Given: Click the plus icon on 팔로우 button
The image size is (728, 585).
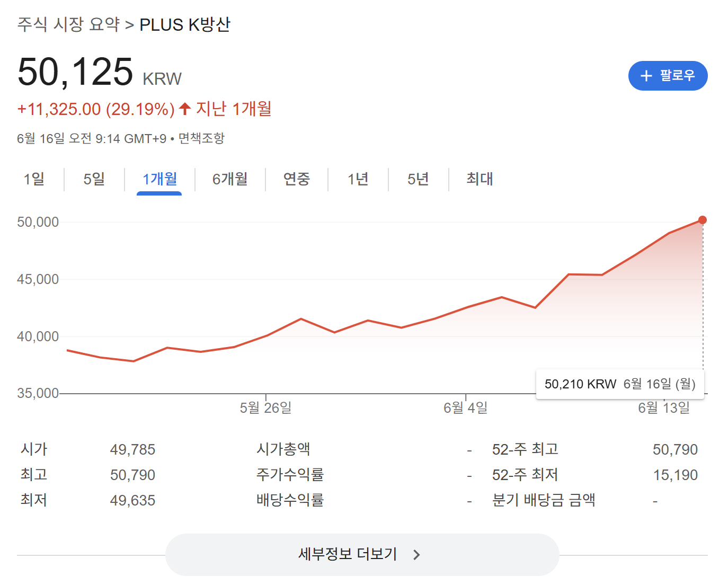Looking at the screenshot, I should click(646, 76).
